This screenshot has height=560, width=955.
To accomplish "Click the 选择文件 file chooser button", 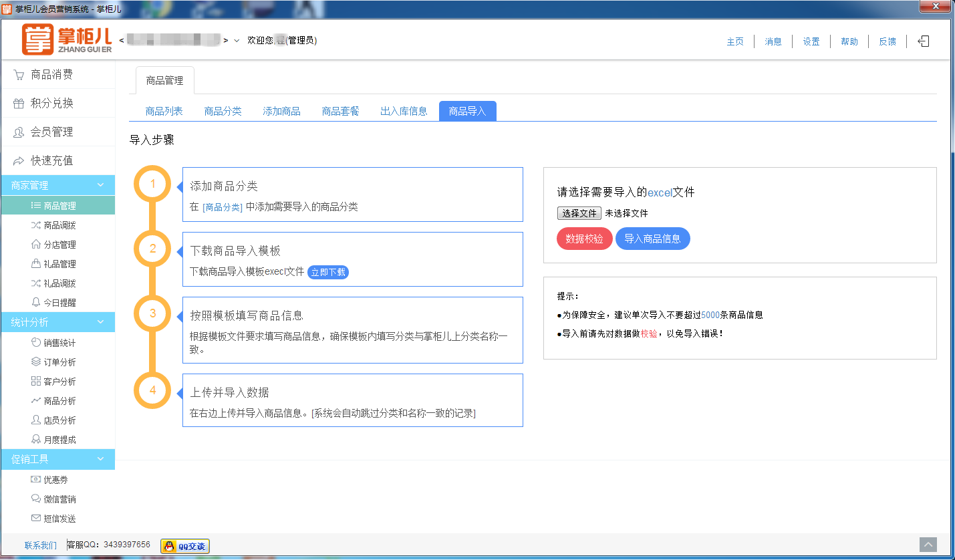I will pos(579,213).
